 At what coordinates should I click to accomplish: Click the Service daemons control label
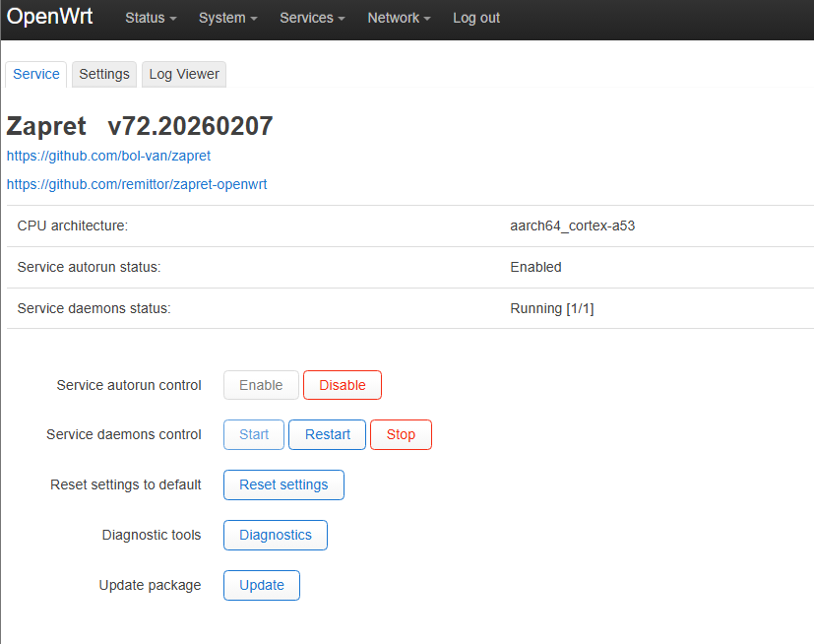pos(124,434)
